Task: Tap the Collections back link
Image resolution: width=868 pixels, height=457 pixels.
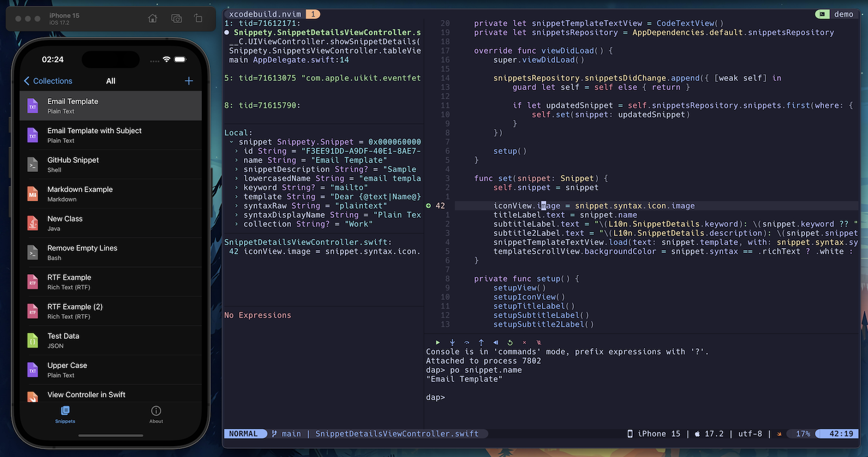Action: (53, 81)
